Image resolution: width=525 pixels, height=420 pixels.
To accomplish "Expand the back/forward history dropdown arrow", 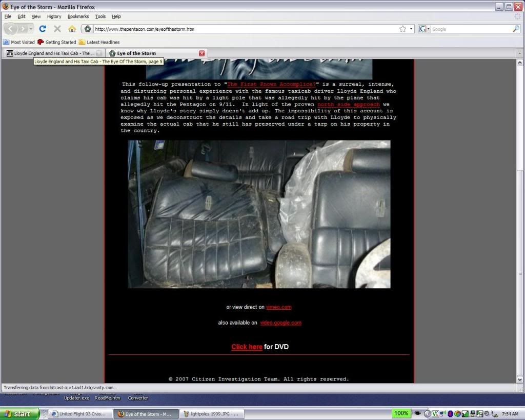I will point(31,29).
